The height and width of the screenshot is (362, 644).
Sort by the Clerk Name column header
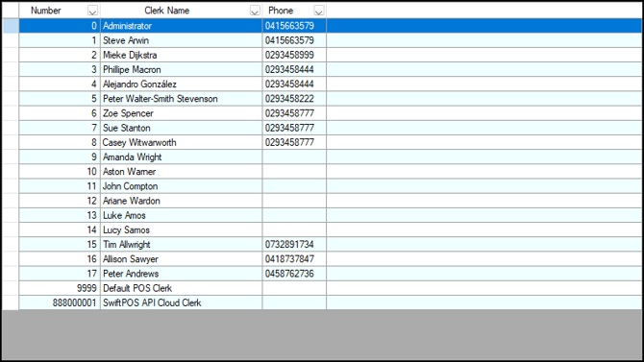coord(166,11)
